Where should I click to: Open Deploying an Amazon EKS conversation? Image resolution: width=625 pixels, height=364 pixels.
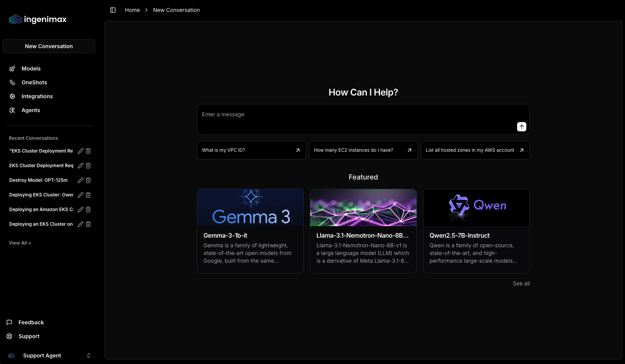click(x=41, y=210)
